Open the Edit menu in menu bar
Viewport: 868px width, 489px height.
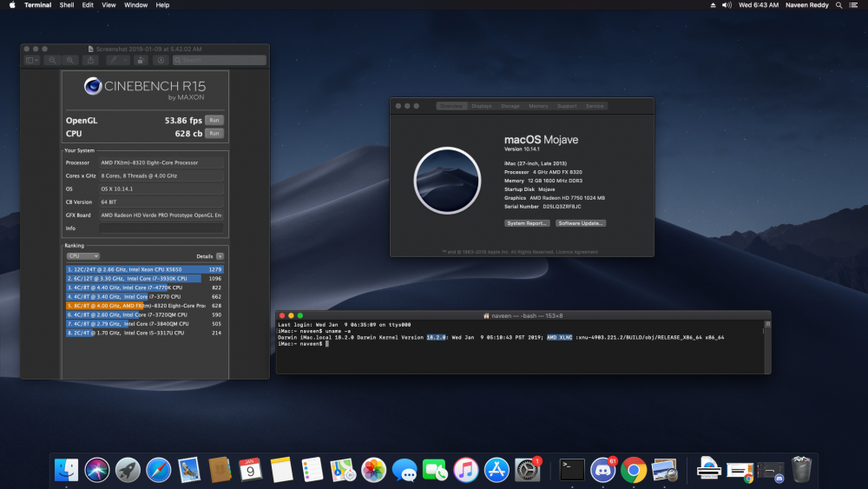[x=88, y=5]
